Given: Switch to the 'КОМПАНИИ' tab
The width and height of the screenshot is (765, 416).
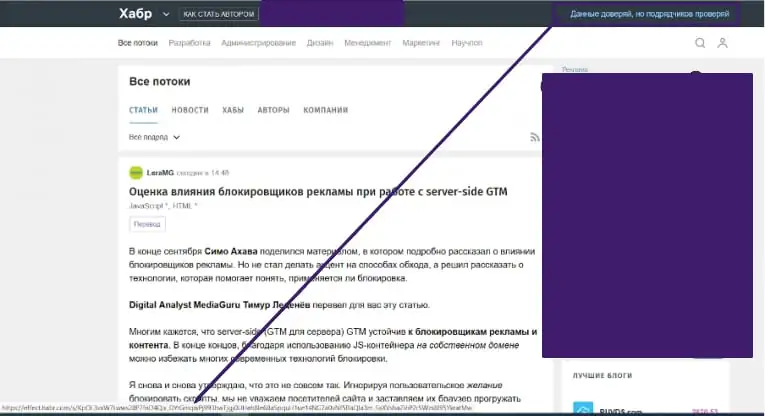Looking at the screenshot, I should click(x=326, y=110).
